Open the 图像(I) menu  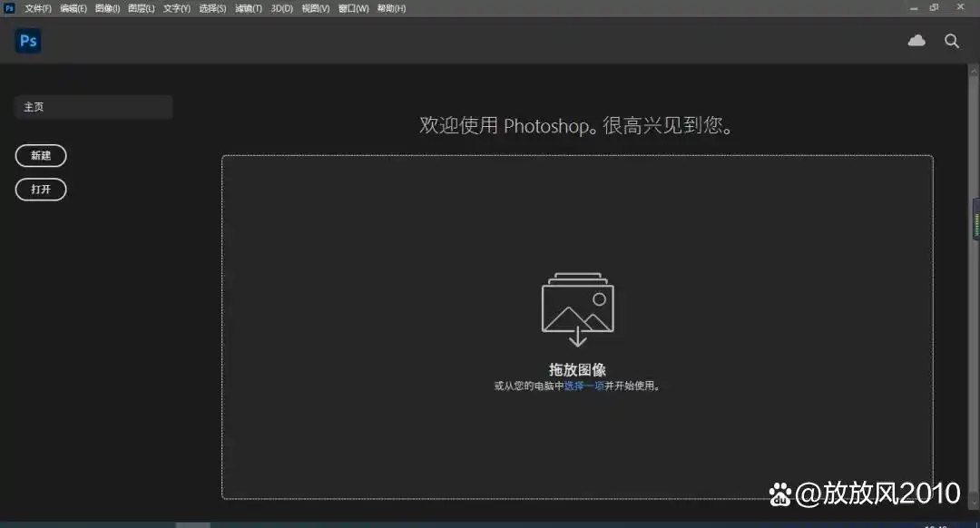(107, 8)
